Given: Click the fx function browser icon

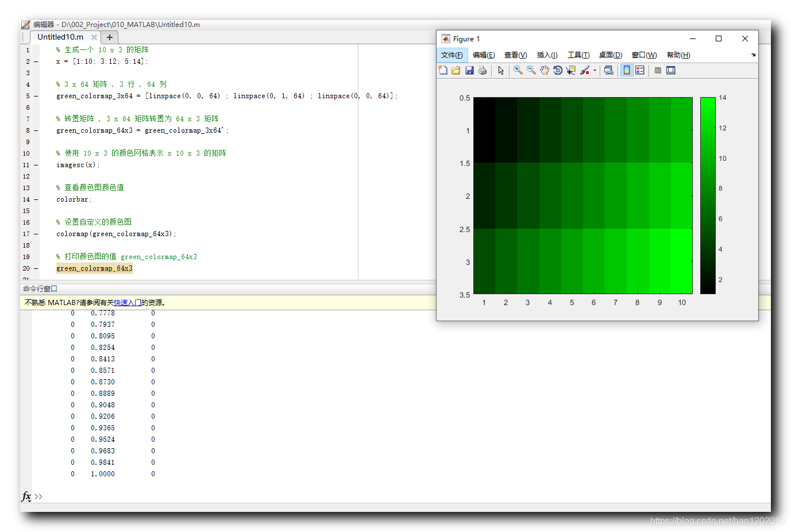Looking at the screenshot, I should point(26,496).
